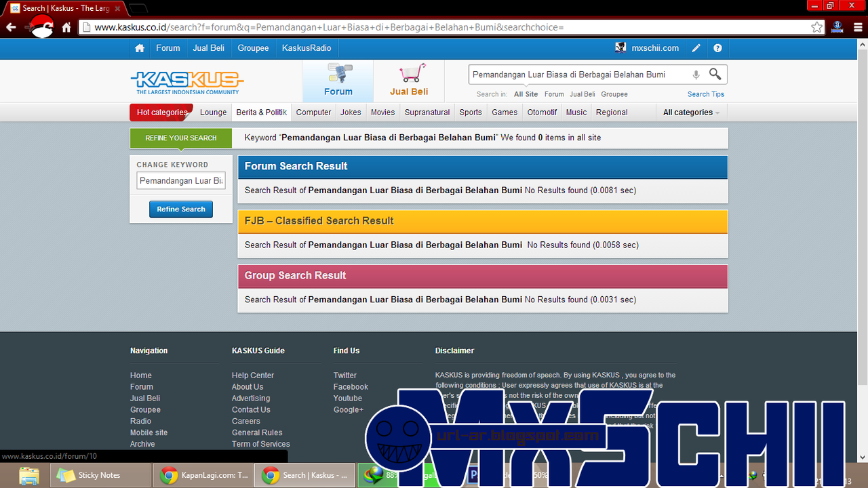This screenshot has height=488, width=868.
Task: Open KaskusRadio in the top blue bar
Action: 307,48
